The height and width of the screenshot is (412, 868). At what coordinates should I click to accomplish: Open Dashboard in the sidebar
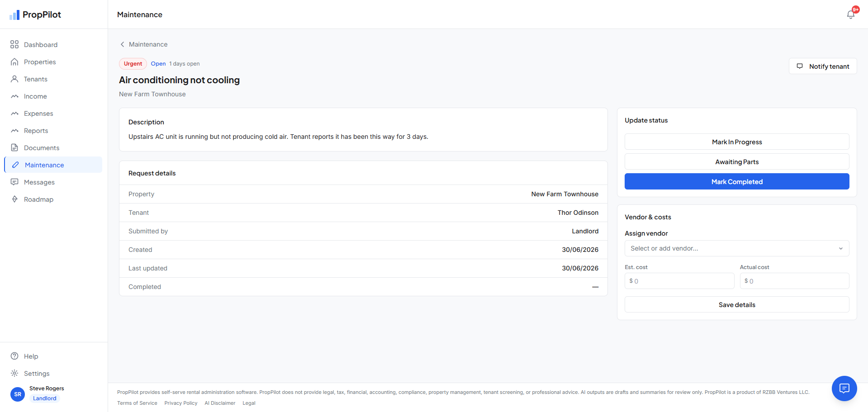[x=53, y=44]
